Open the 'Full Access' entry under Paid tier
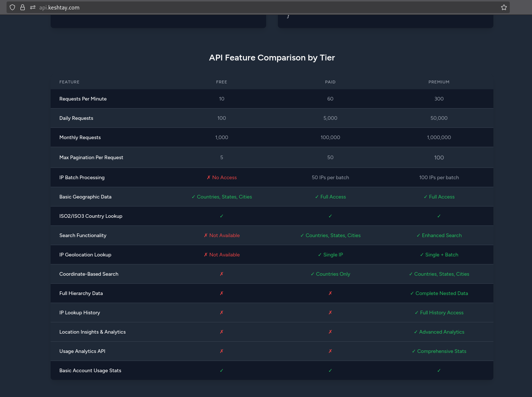The image size is (532, 397). click(330, 197)
